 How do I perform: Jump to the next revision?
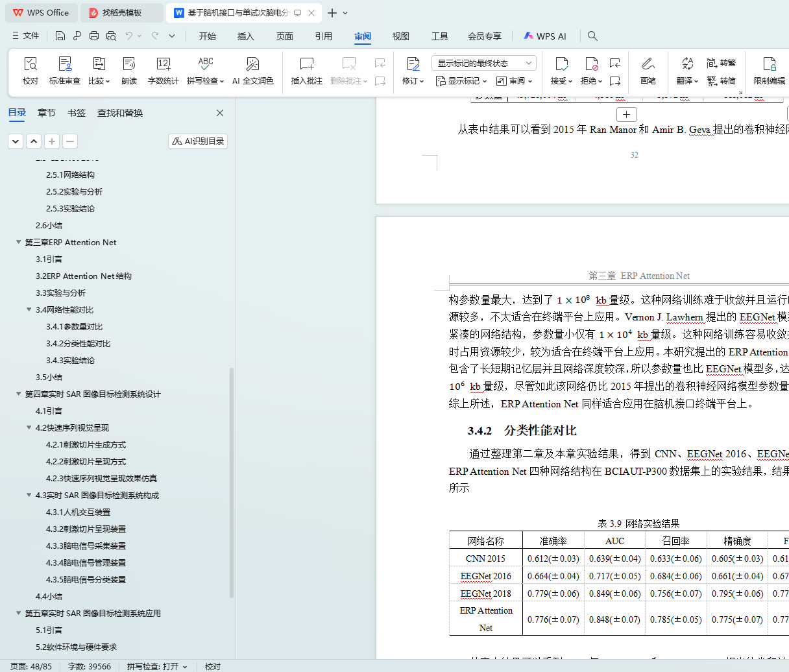coord(615,81)
